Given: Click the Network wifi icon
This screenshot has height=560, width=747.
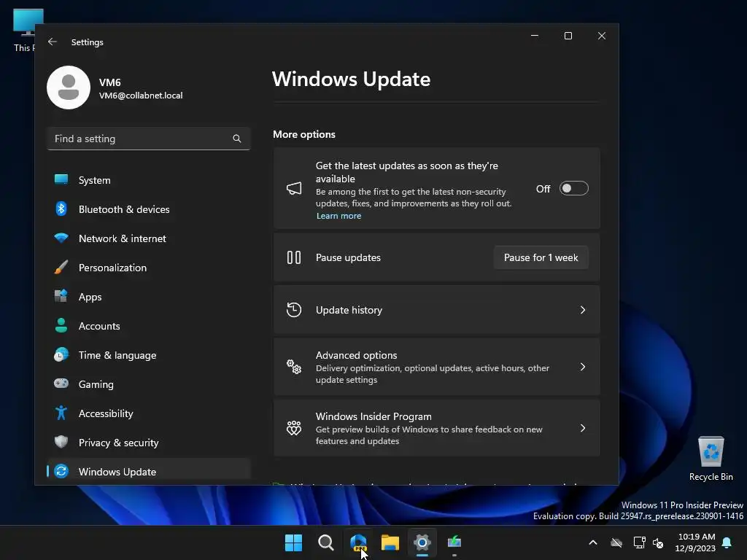Looking at the screenshot, I should pyautogui.click(x=61, y=238).
